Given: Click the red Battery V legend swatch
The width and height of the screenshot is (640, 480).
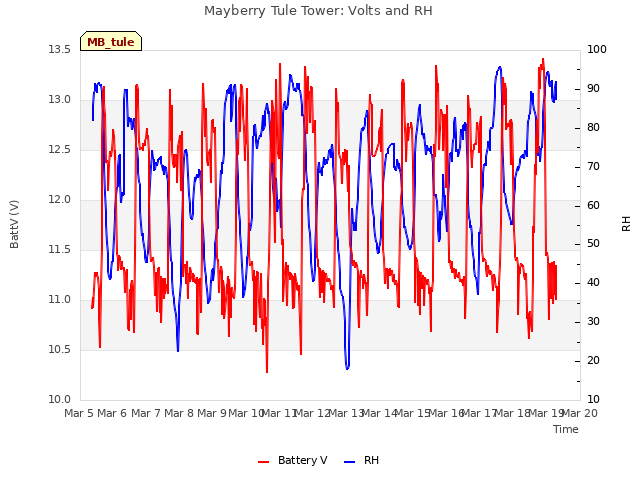Looking at the screenshot, I should (x=264, y=462).
